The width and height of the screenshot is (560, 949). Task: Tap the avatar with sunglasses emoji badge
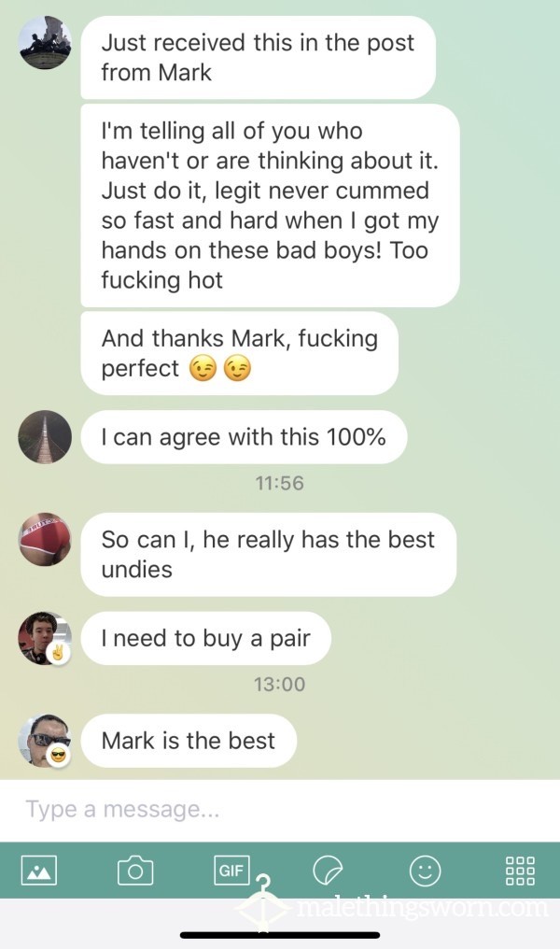click(46, 741)
